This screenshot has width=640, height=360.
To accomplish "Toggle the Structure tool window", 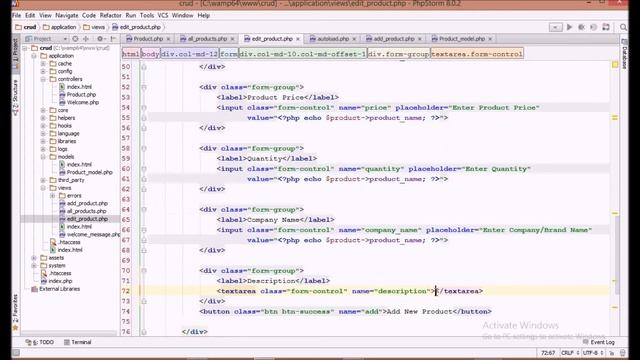I will click(16, 98).
